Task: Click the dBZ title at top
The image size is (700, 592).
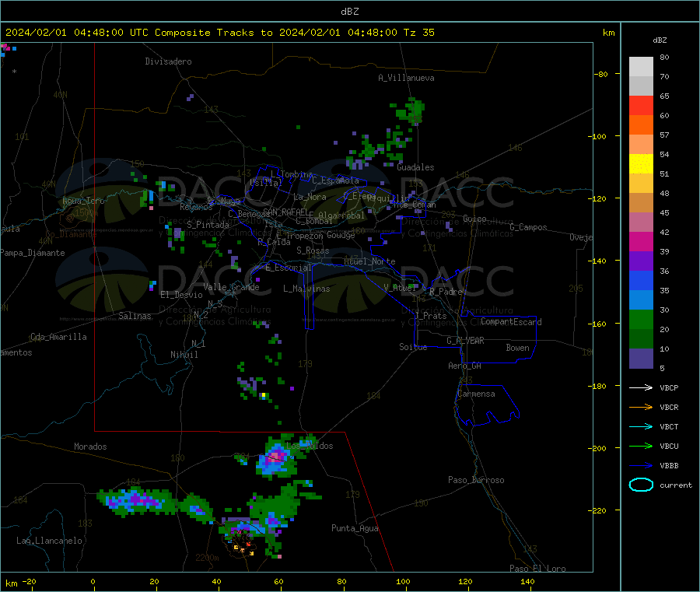Action: pos(349,12)
